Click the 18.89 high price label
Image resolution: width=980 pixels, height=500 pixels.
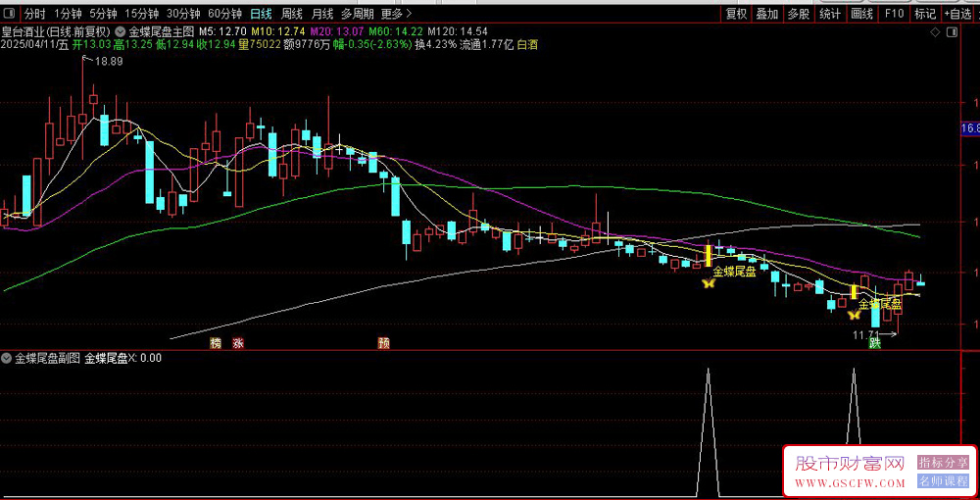coord(108,61)
